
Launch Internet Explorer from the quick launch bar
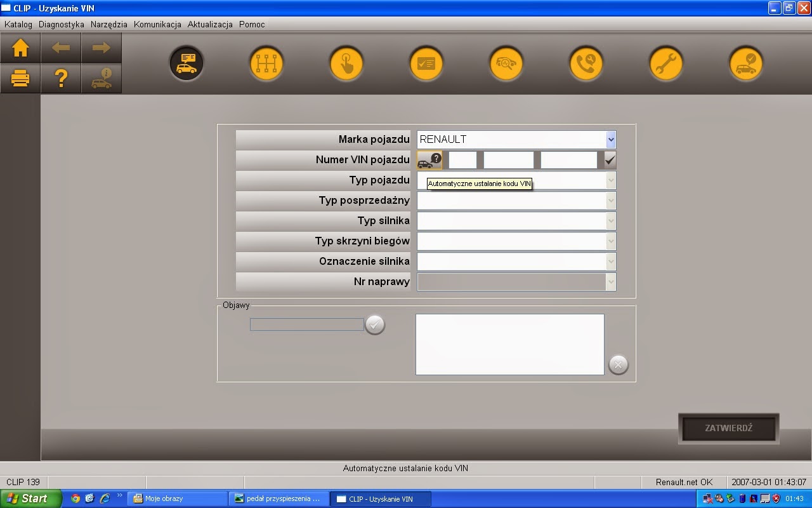point(105,498)
